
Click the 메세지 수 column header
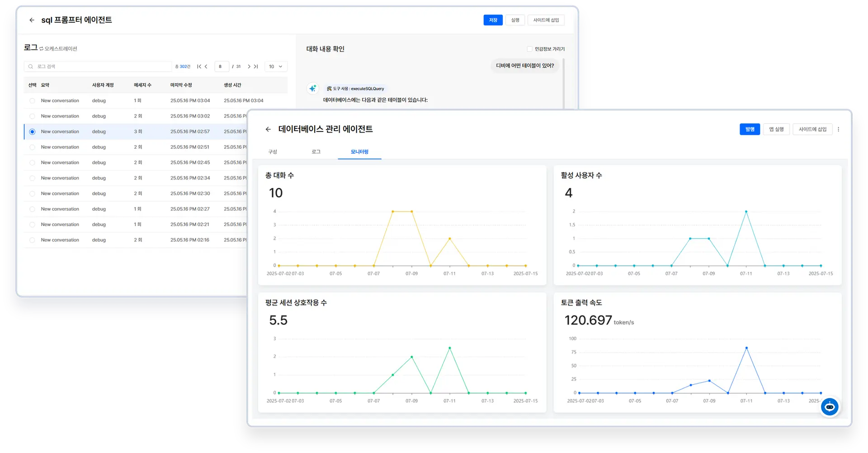pos(142,85)
